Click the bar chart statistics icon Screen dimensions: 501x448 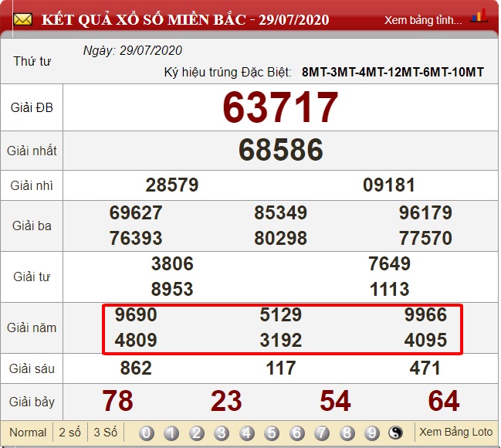(479, 16)
